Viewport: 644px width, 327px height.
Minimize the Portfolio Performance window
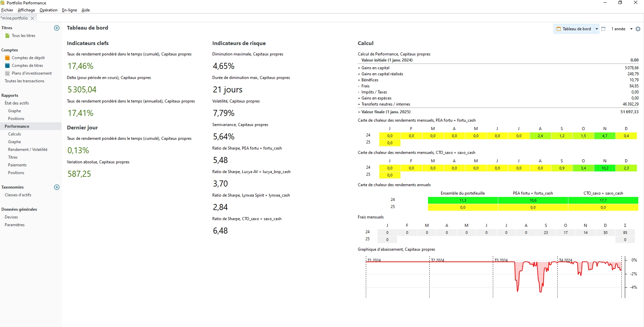tap(605, 3)
